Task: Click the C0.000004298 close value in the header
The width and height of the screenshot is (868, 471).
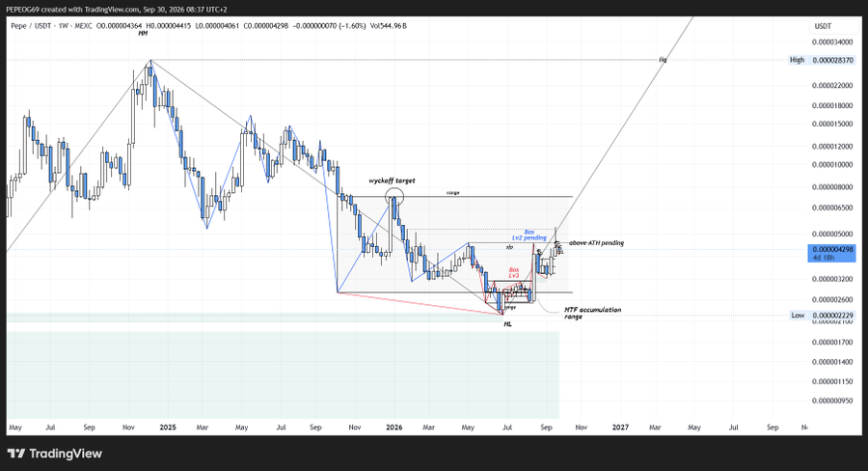Action: (266, 25)
